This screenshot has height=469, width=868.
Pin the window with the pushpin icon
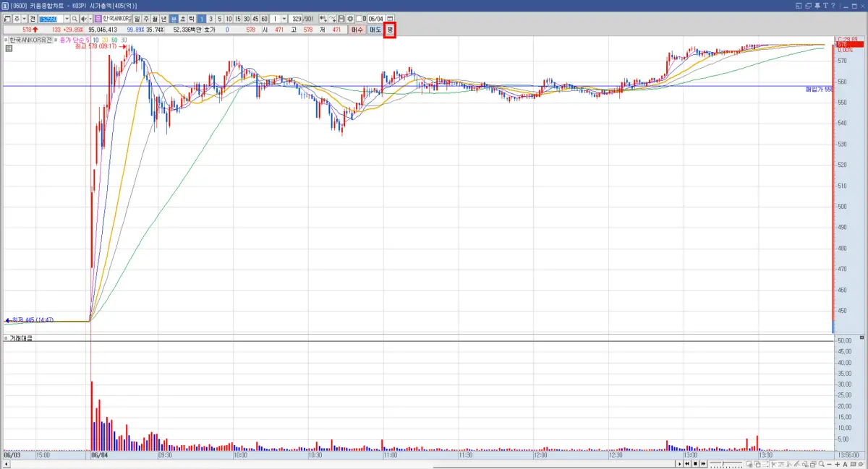(817, 6)
